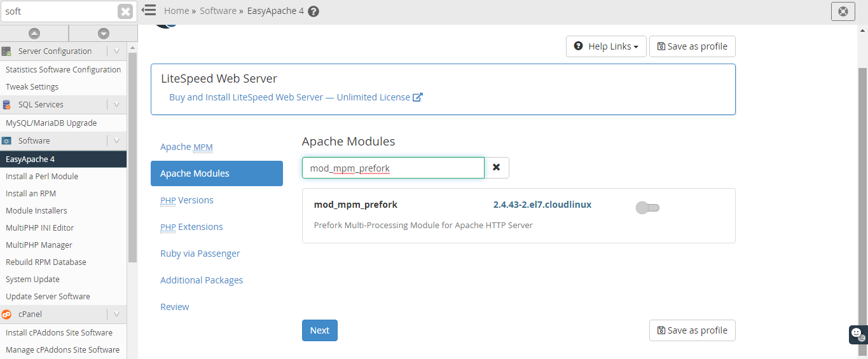Click the Prefork Multi-Processing Module description text
Viewport: 868px width, 359px height.
coord(423,225)
